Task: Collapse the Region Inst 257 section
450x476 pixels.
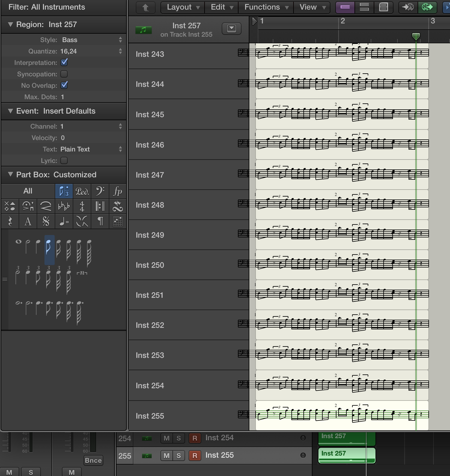Action: point(11,24)
